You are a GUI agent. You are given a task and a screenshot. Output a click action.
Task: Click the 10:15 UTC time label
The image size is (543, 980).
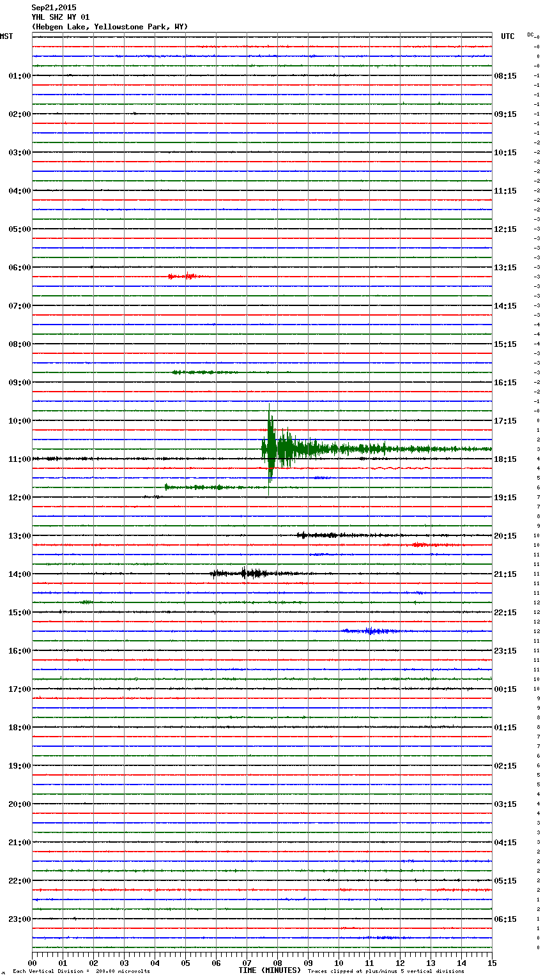coord(505,153)
